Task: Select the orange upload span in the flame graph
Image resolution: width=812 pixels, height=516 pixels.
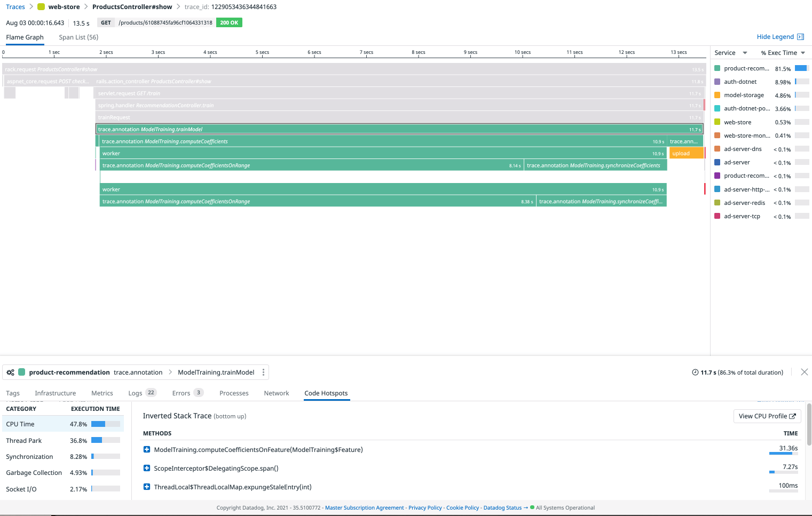Action: tap(687, 153)
